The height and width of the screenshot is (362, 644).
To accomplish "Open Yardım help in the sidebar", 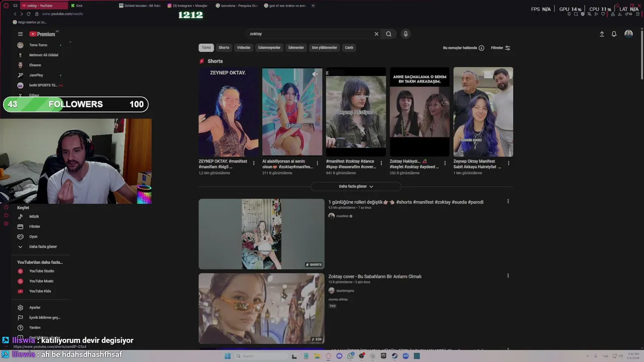I will tap(35, 328).
